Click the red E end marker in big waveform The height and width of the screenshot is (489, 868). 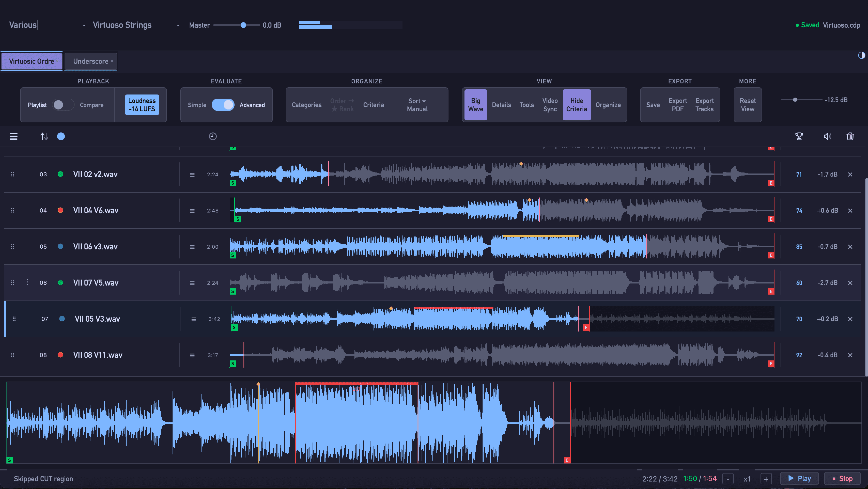click(567, 460)
